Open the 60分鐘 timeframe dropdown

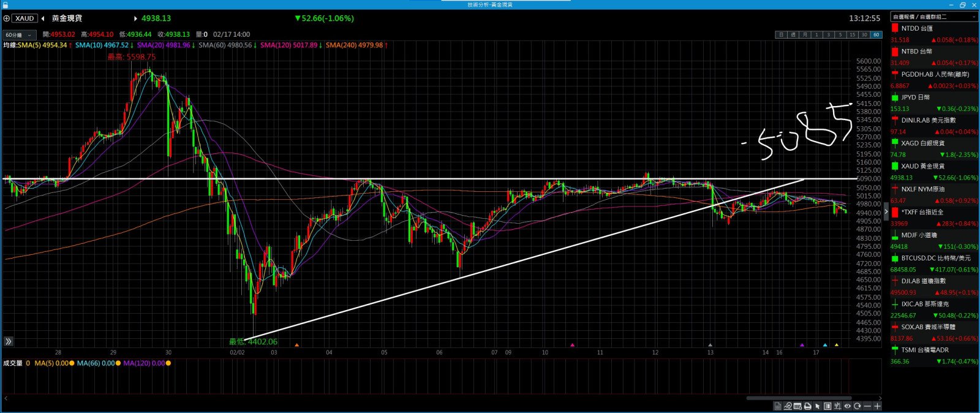click(x=20, y=35)
